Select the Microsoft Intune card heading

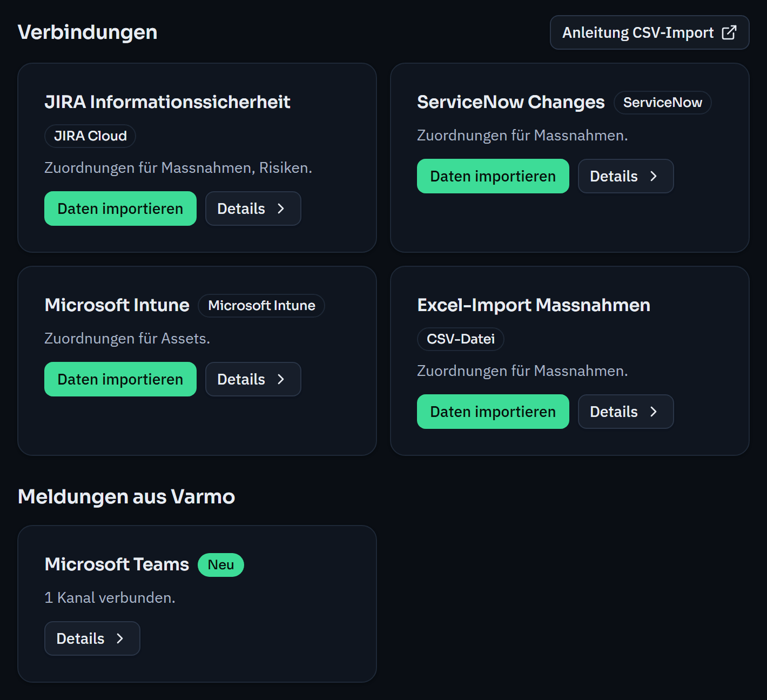pyautogui.click(x=117, y=305)
